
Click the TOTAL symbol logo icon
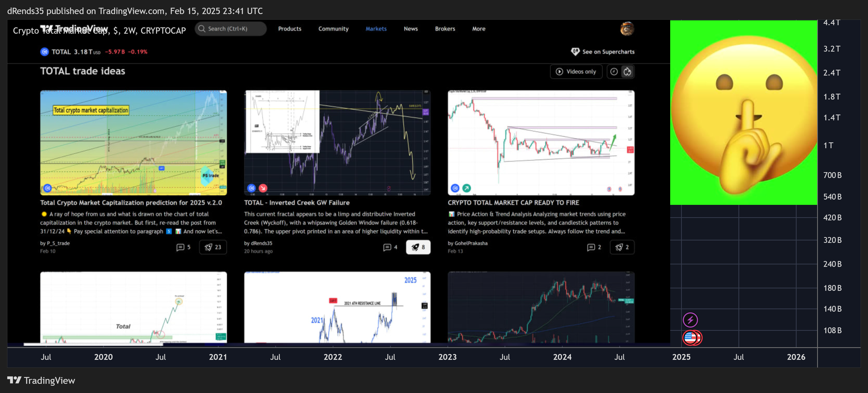pyautogui.click(x=45, y=52)
